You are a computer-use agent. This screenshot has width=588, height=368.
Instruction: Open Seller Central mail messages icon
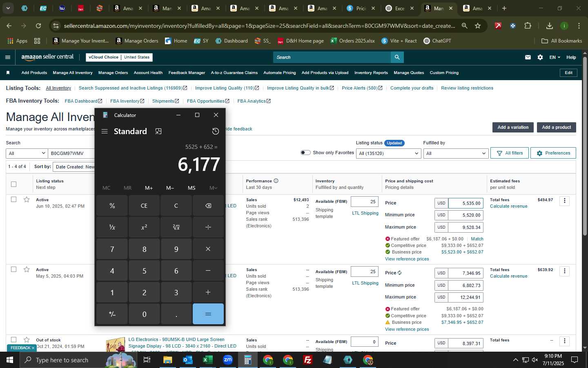point(528,57)
